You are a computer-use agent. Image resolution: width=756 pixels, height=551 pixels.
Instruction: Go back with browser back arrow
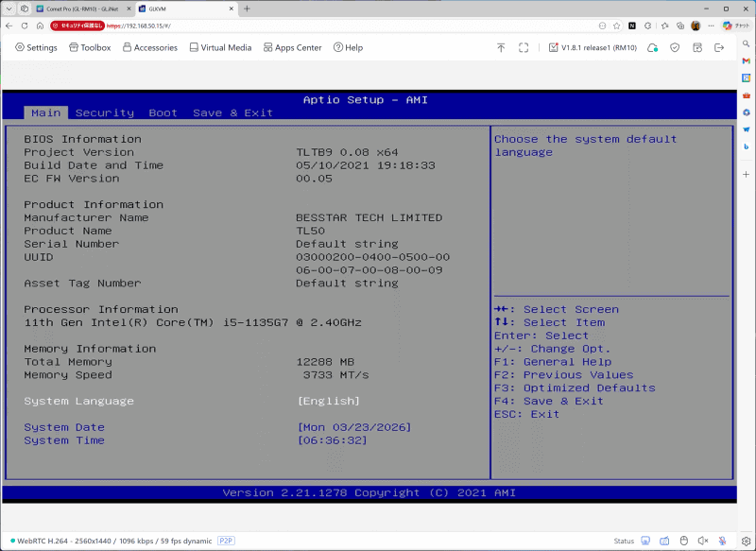9,26
